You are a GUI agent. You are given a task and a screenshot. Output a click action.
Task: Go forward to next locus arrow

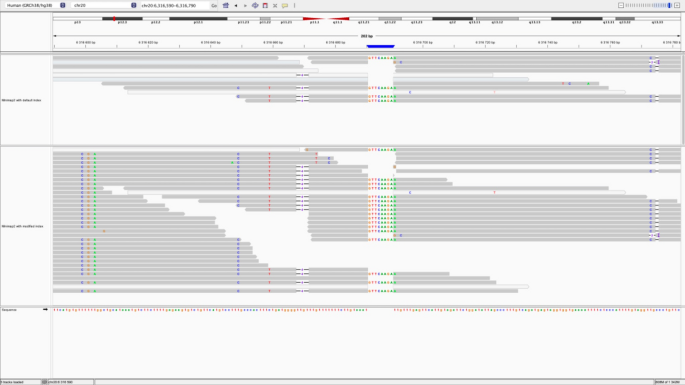(245, 6)
